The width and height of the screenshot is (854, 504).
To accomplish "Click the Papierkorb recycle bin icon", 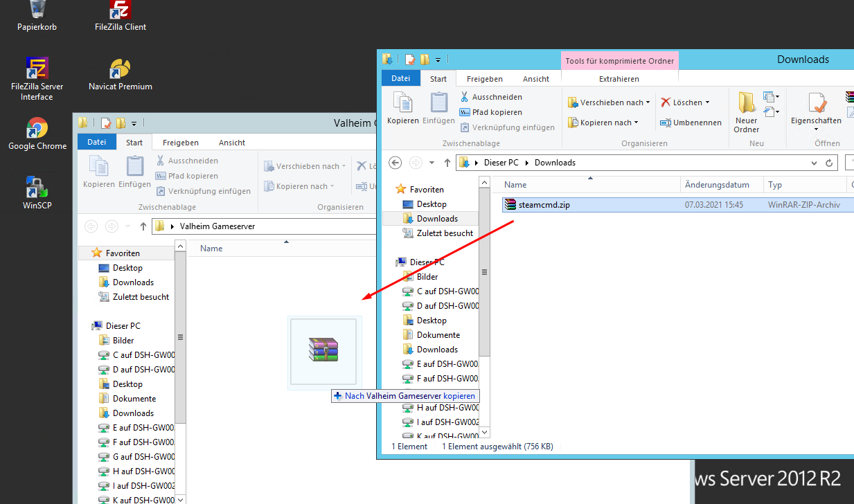I will 37,11.
